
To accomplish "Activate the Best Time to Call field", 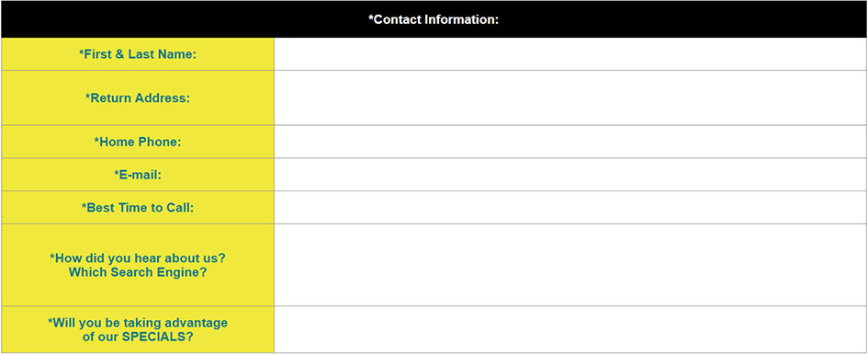I will point(570,208).
